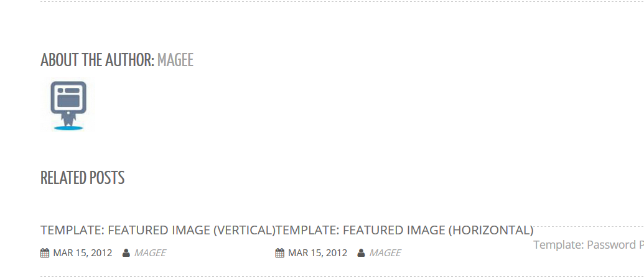Viewport: 644px width, 278px height.
Task: Click the dashed line above Password post title
Action: [x=589, y=226]
